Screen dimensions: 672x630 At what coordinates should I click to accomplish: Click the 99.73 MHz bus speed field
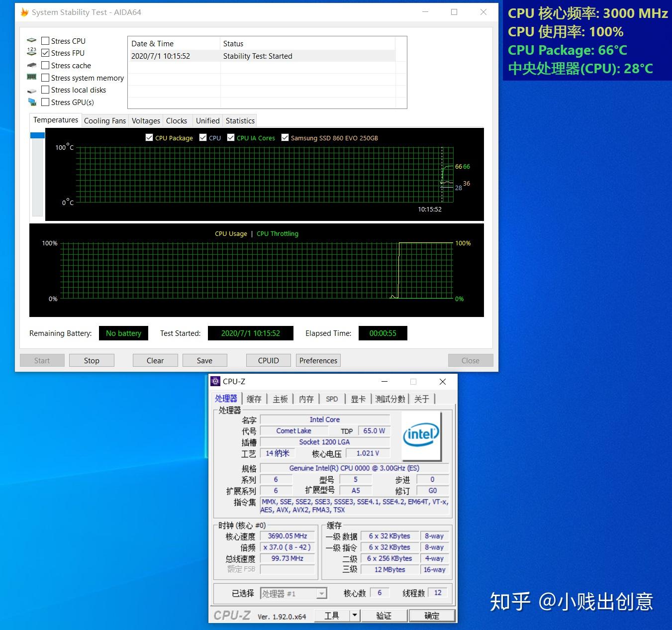coord(288,558)
